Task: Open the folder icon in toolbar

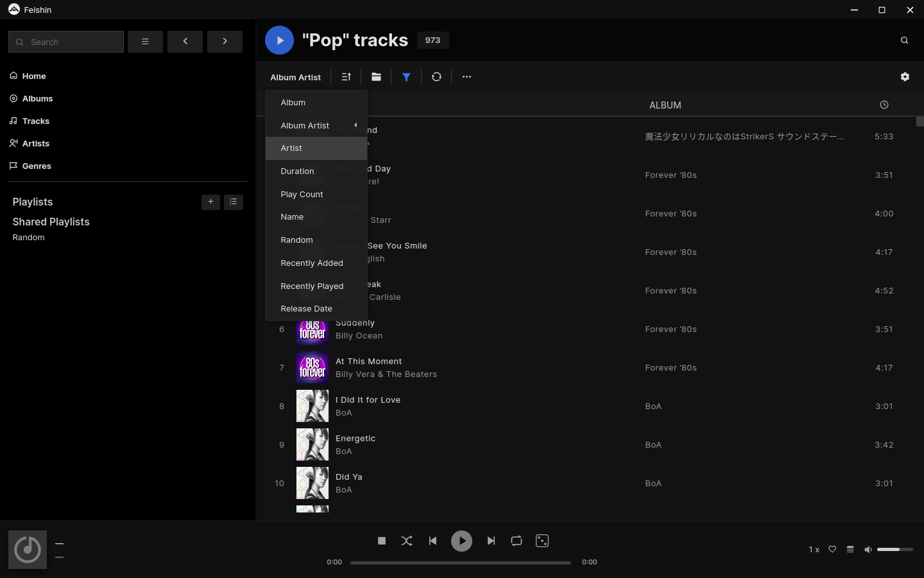Action: click(376, 77)
